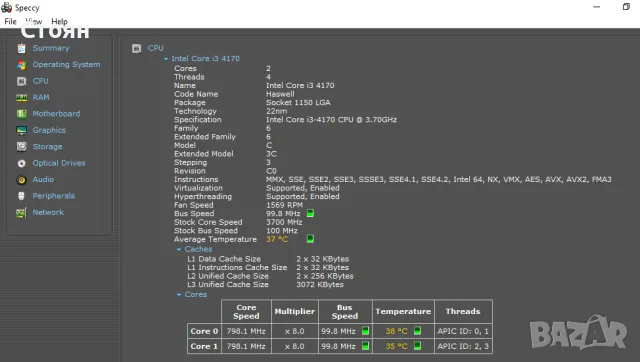Click Core 1 temperature graph icon
This screenshot has width=640, height=362.
click(x=417, y=346)
